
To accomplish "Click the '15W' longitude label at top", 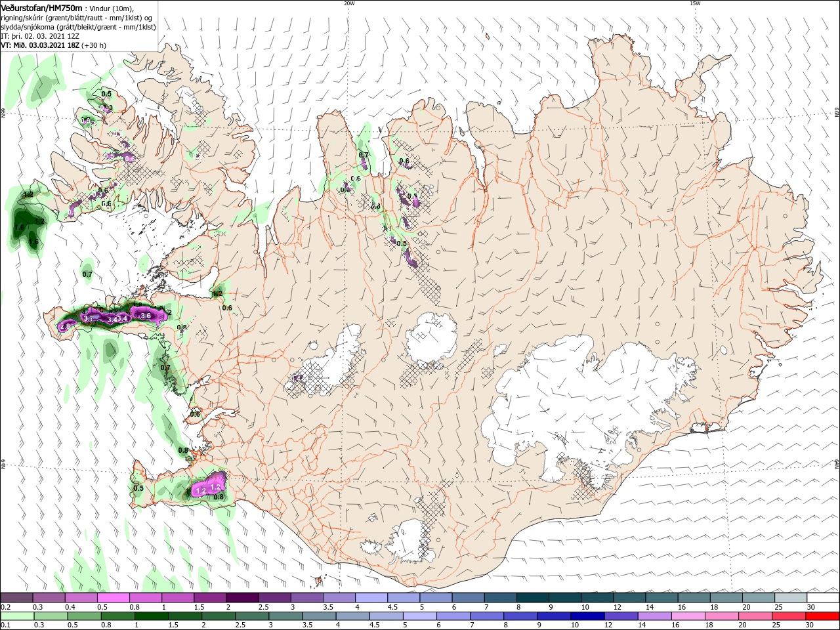I will 695,3.
